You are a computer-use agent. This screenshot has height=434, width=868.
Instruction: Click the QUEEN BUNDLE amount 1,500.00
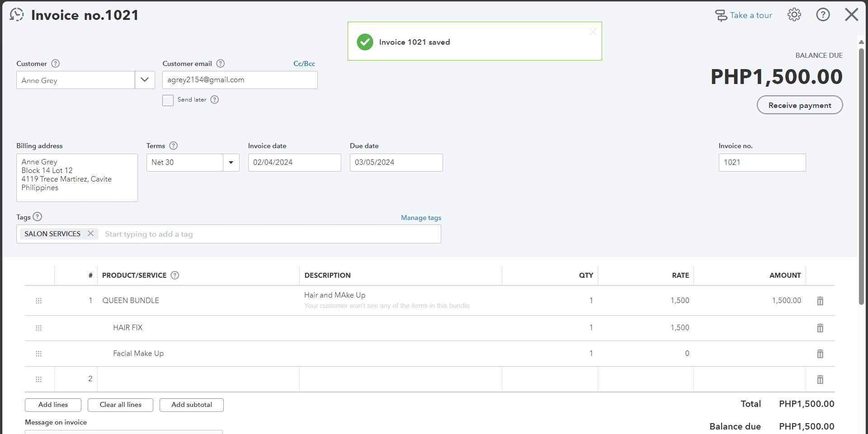787,301
